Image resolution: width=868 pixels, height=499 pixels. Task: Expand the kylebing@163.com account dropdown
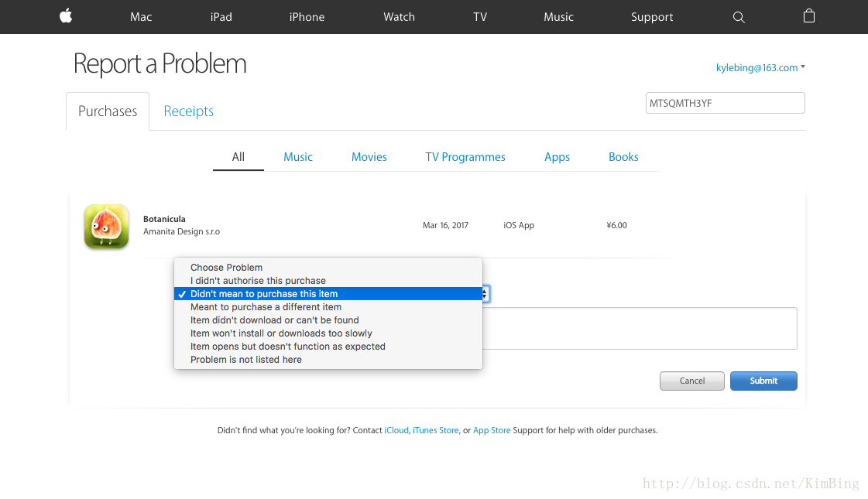(x=760, y=67)
